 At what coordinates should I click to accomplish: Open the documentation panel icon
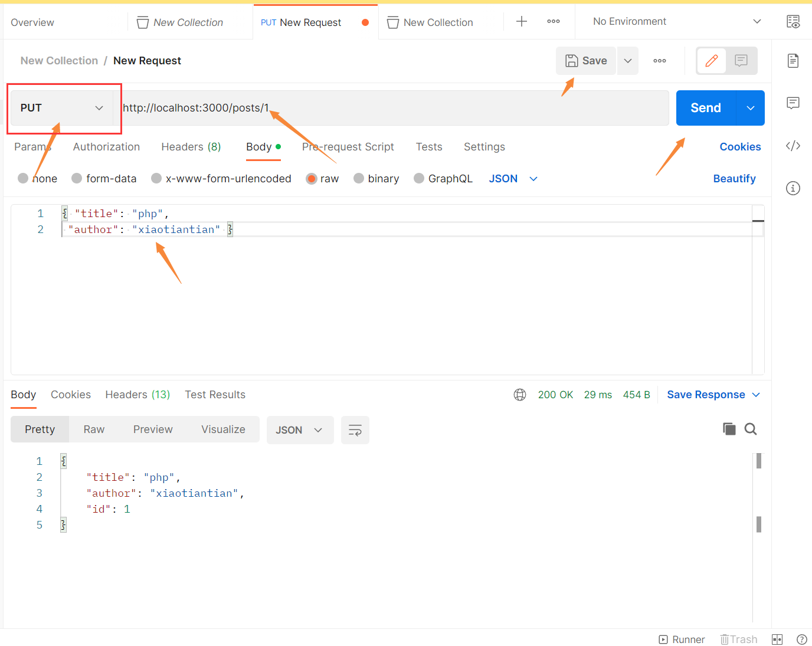tap(793, 60)
